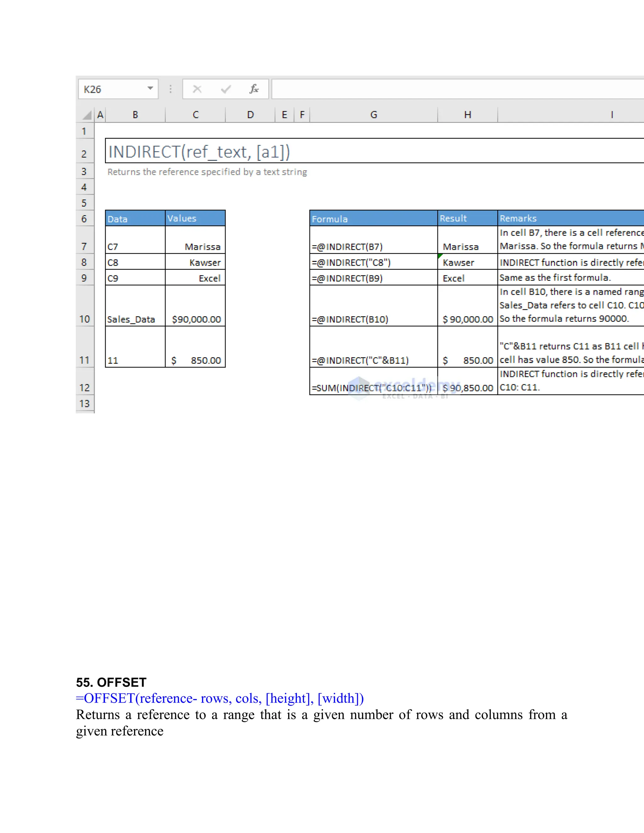Viewport: 644px width, 833px height.
Task: Click the Kawser cell in Values column
Action: [195, 262]
